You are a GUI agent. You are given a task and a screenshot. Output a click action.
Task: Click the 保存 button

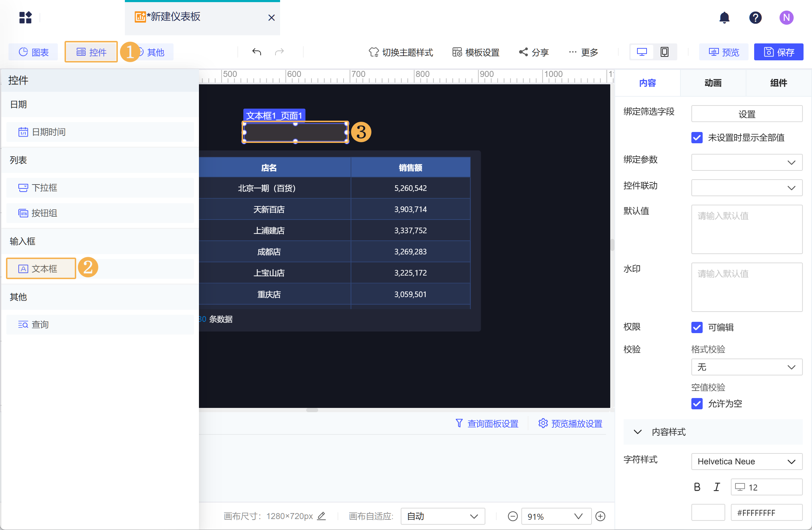[778, 52]
